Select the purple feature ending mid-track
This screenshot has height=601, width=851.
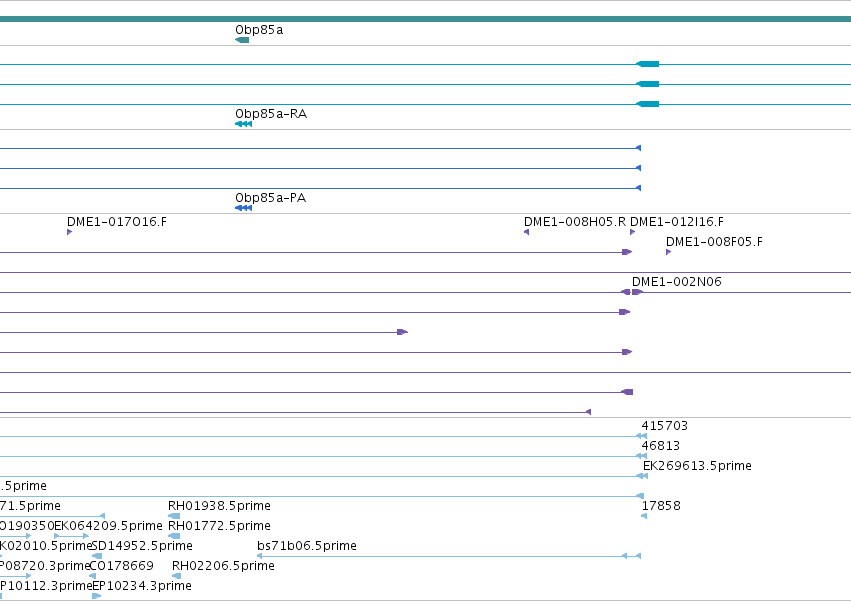(402, 332)
